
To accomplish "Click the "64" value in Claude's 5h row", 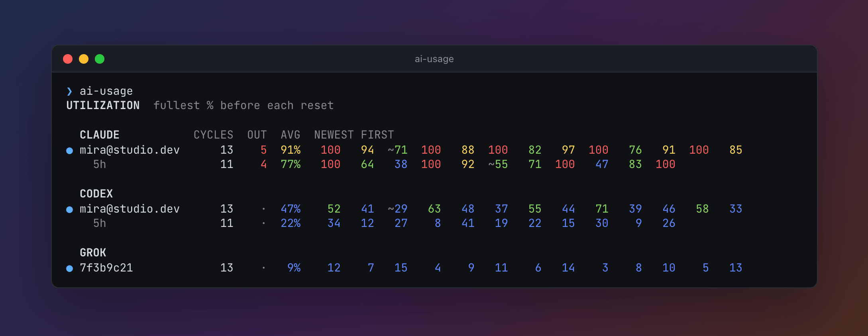I will (367, 164).
